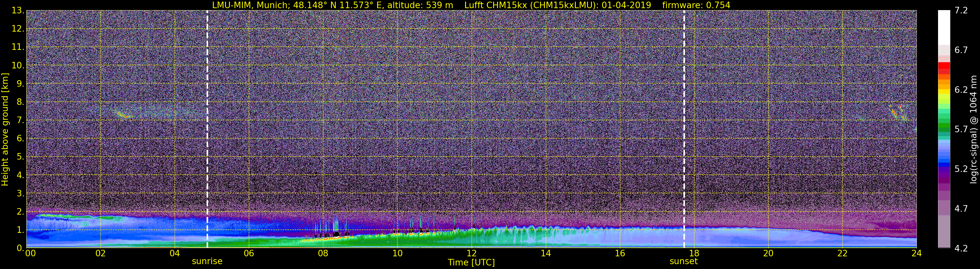Click the '20' time axis tick label
The image size is (980, 269).
pos(768,253)
